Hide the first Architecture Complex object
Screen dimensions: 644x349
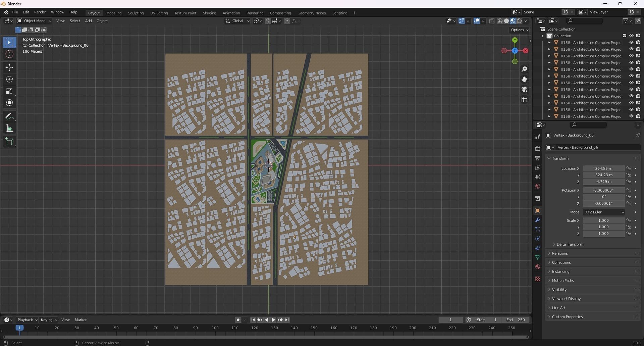point(631,43)
